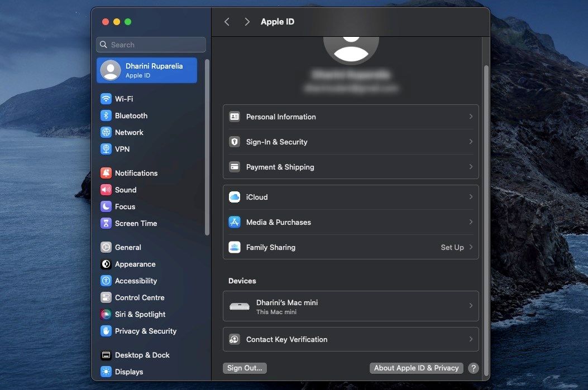Open the General gear icon
This screenshot has height=390, width=588.
click(x=106, y=247)
